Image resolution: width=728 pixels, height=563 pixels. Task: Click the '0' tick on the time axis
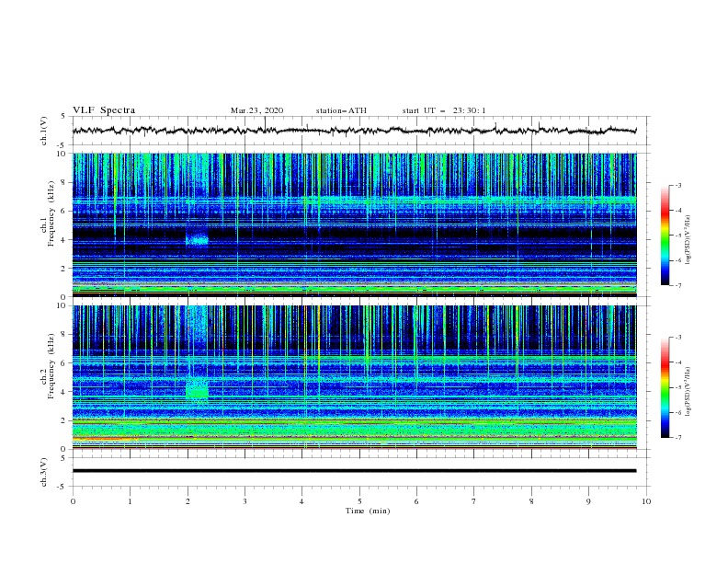[x=73, y=501]
